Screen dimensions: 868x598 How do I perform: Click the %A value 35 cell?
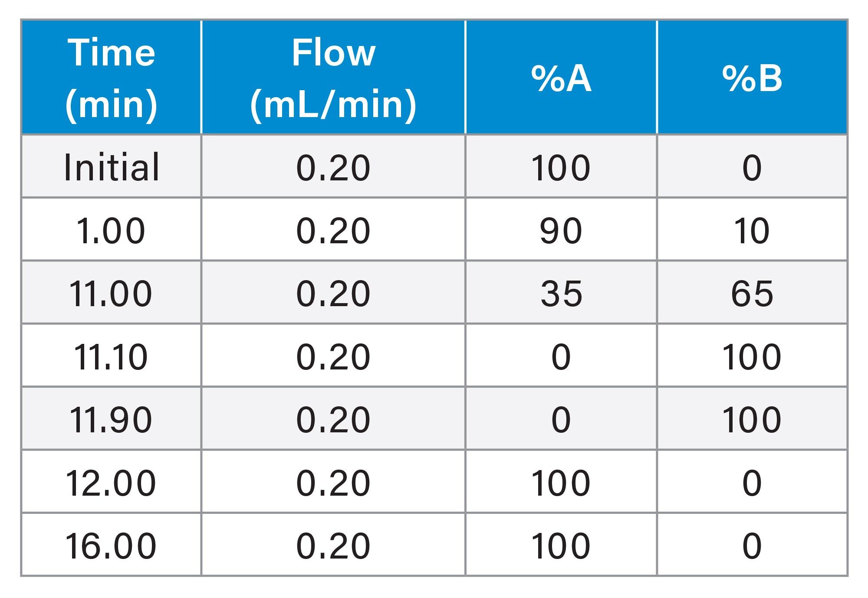coord(561,293)
